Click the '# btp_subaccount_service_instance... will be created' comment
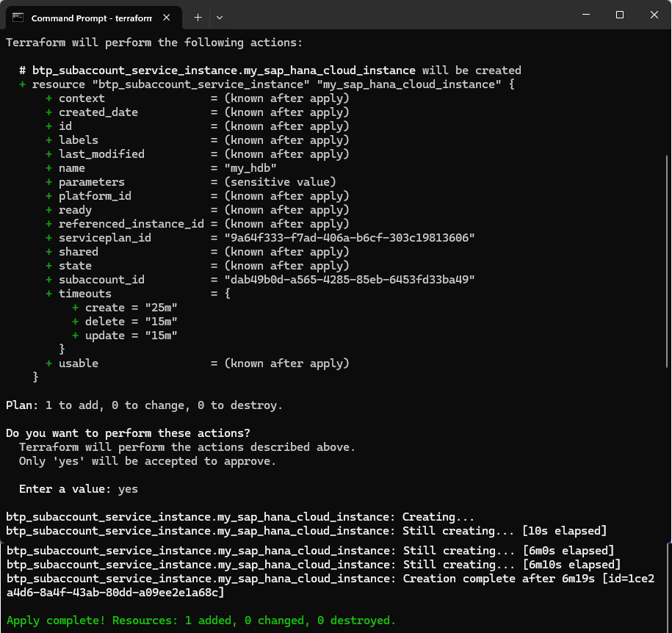 tap(270, 70)
